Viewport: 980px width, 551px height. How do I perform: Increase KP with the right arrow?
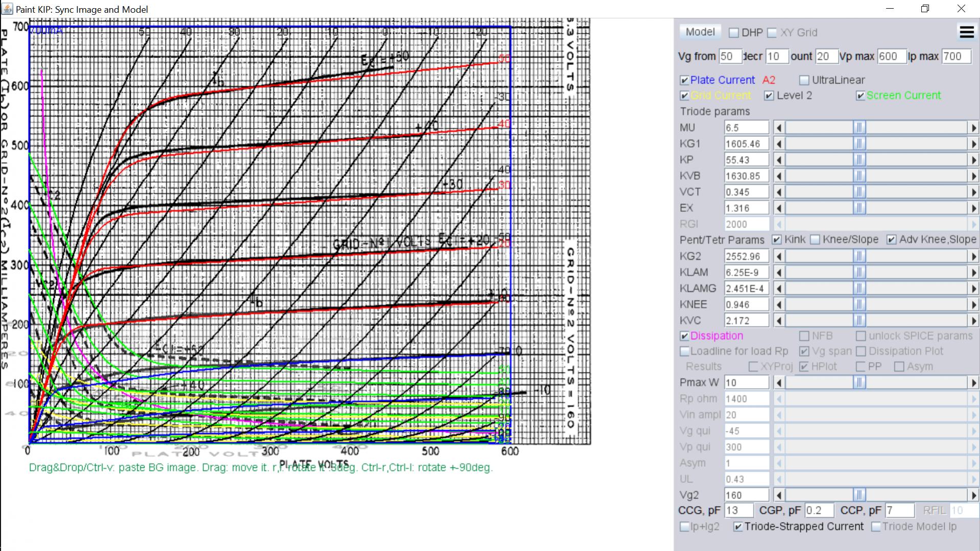tap(973, 160)
